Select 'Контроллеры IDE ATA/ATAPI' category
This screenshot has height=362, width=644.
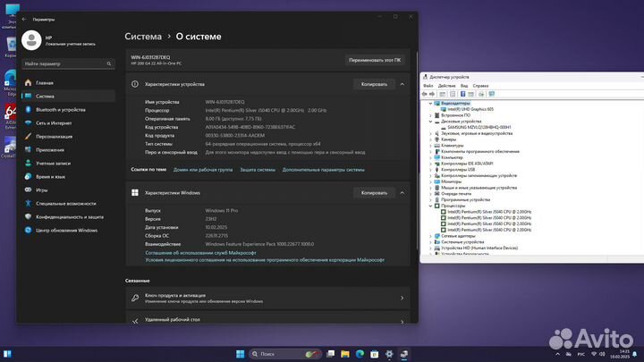(x=467, y=164)
